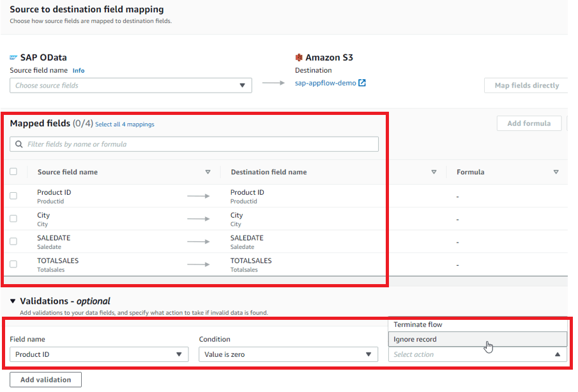
Task: Click the Amazon S3 logo icon
Action: point(299,57)
